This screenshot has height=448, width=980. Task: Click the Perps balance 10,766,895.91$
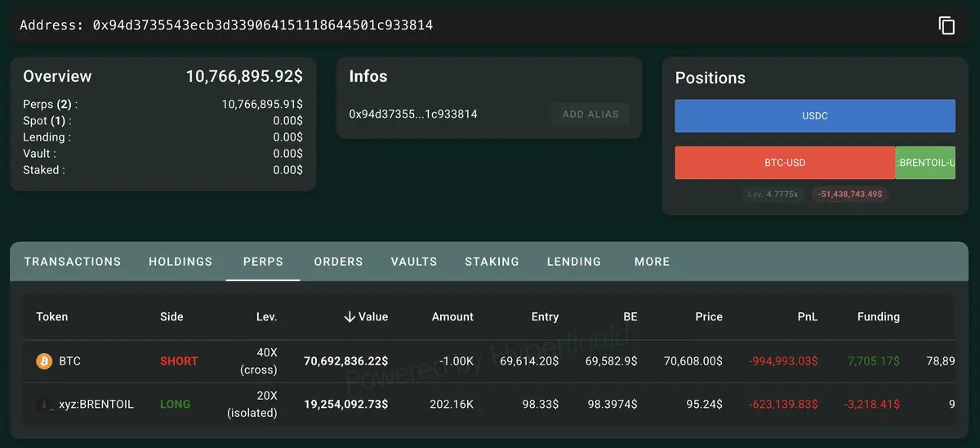(262, 105)
